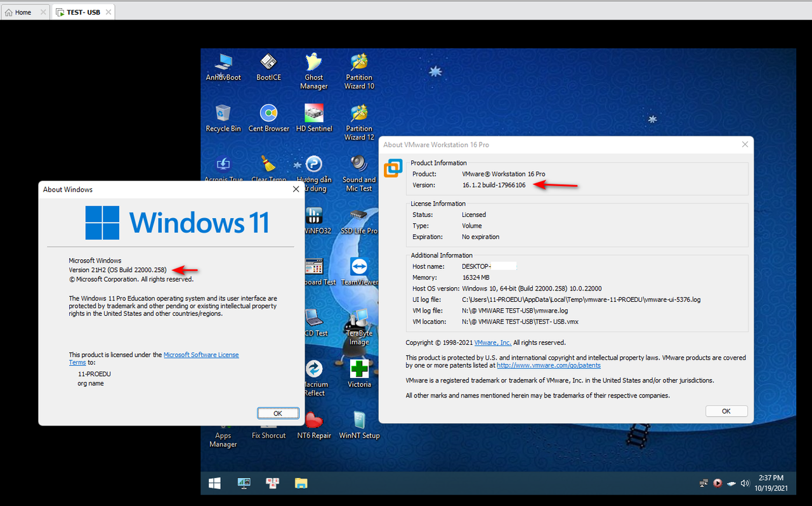Screen dimensions: 812x506
Task: Open the Apps Manager desktop icon
Action: click(223, 436)
